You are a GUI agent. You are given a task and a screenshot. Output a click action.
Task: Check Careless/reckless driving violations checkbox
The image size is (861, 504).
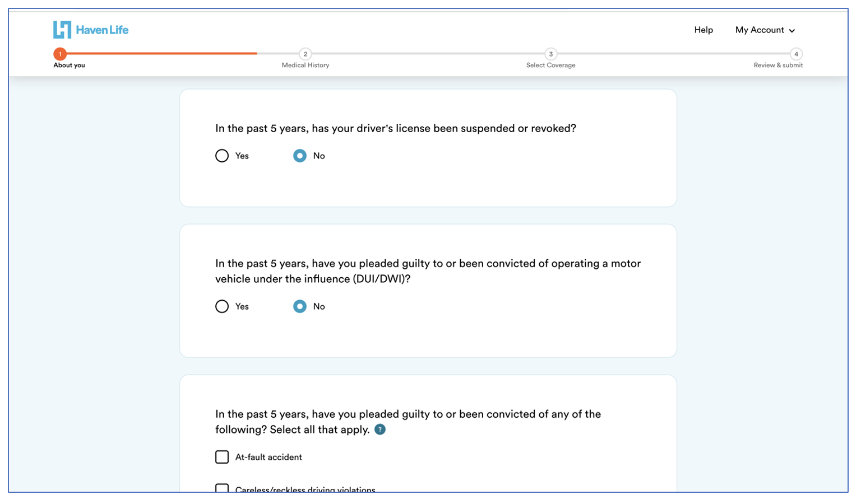click(222, 488)
